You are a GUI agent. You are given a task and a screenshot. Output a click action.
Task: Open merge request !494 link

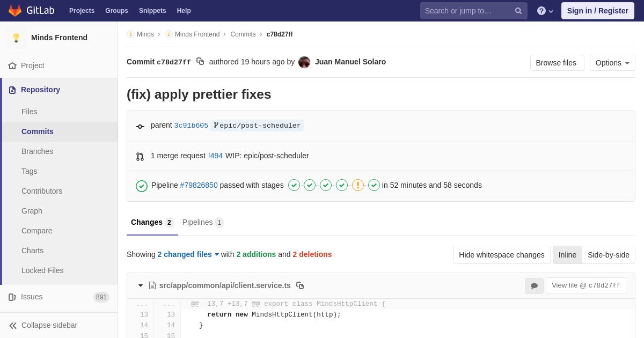point(215,156)
